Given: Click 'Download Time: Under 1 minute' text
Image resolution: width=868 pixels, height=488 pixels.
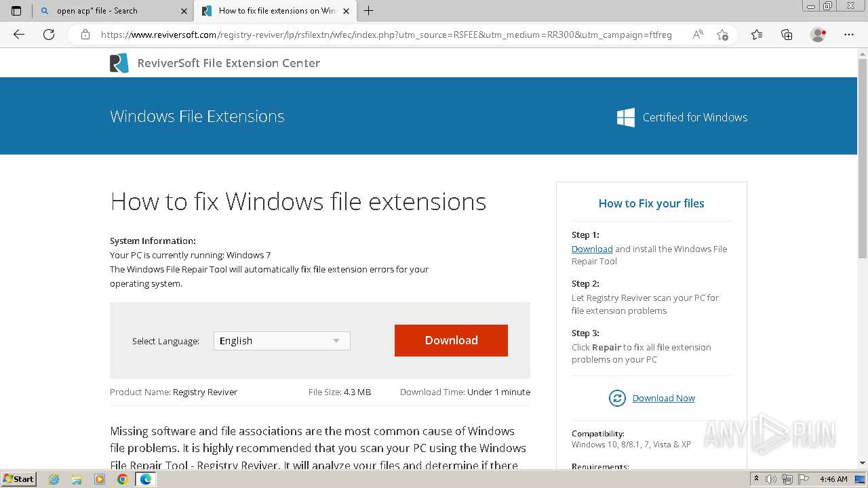Looking at the screenshot, I should tap(465, 392).
